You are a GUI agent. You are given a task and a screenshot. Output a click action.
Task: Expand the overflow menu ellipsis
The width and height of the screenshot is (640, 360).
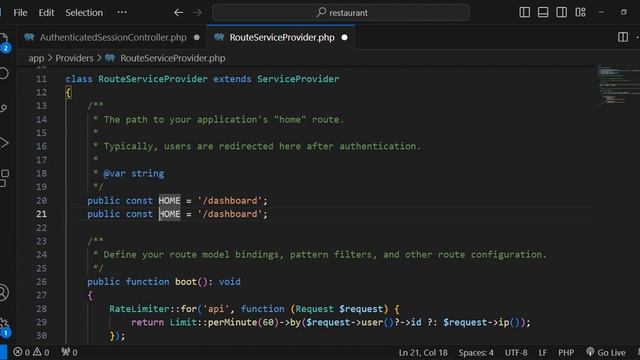pyautogui.click(x=122, y=12)
